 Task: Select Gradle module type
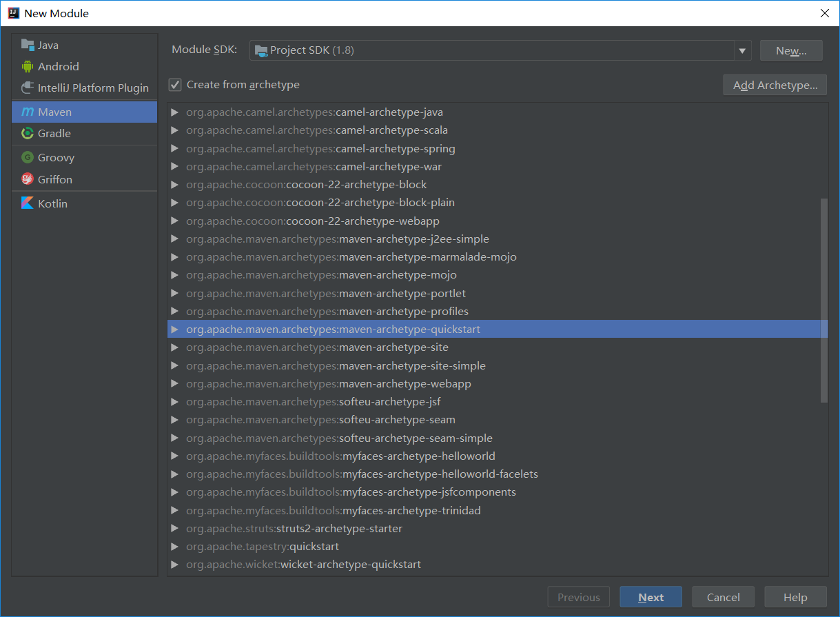pyautogui.click(x=85, y=133)
